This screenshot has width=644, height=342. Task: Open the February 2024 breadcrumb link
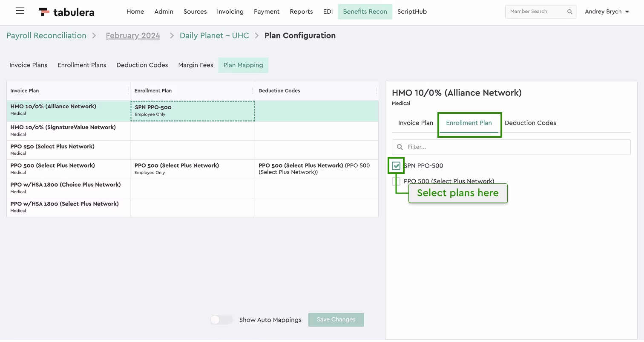pyautogui.click(x=133, y=35)
